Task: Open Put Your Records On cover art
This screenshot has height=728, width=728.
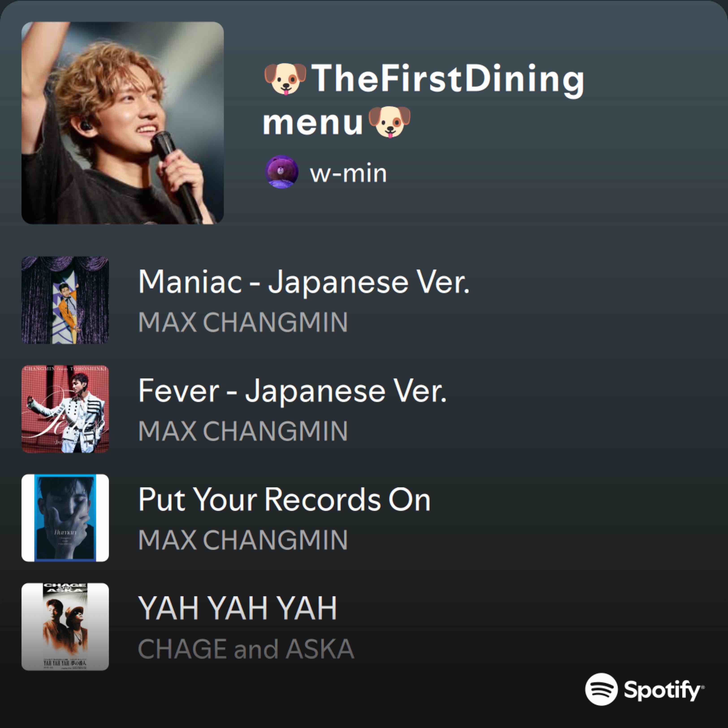Action: click(65, 518)
